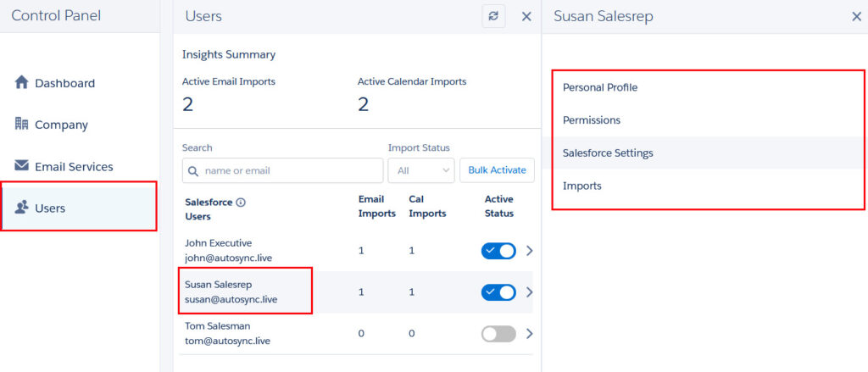Select Users in Control Panel
The width and height of the screenshot is (868, 372).
(x=80, y=208)
